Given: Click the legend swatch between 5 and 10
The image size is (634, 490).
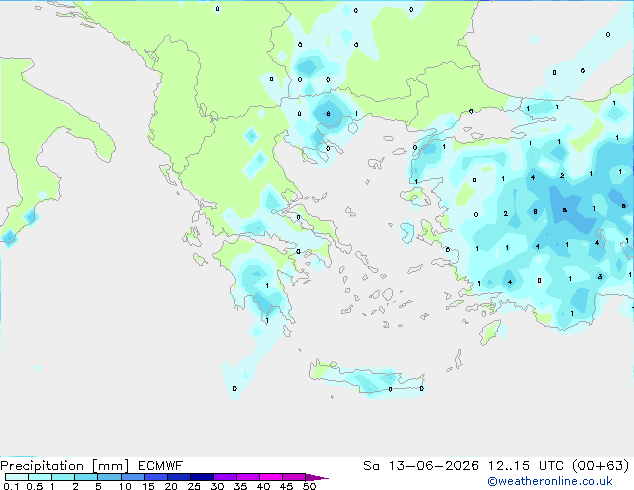Looking at the screenshot, I should (109, 477).
